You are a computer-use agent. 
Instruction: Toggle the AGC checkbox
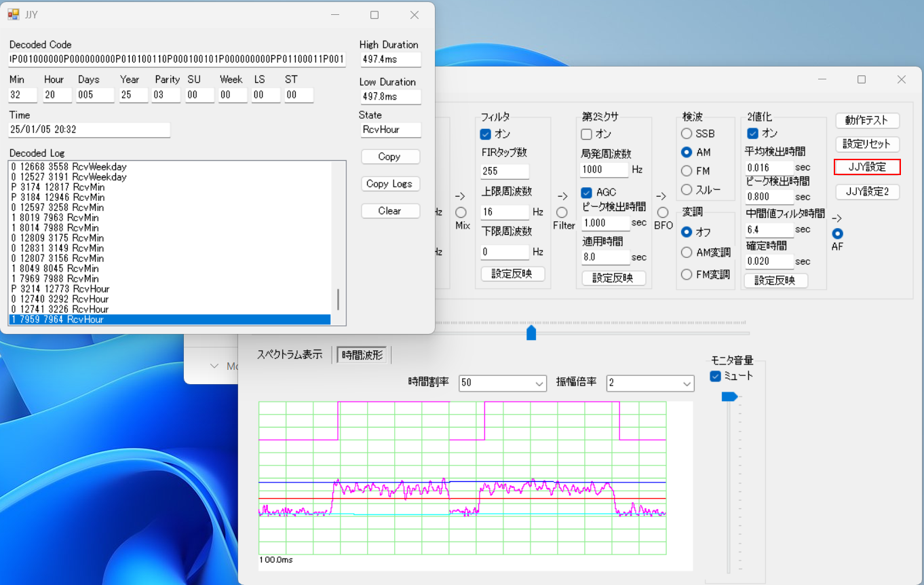tap(587, 193)
